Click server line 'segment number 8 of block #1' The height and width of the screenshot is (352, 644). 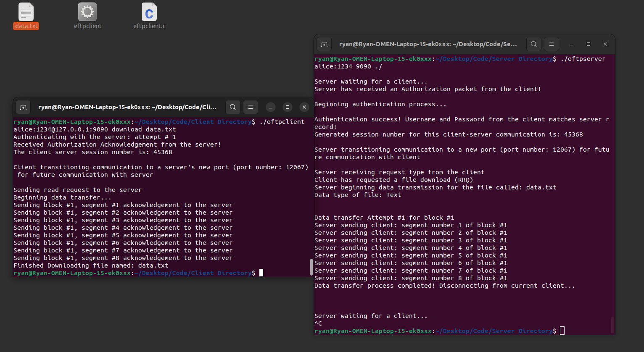pyautogui.click(x=411, y=278)
